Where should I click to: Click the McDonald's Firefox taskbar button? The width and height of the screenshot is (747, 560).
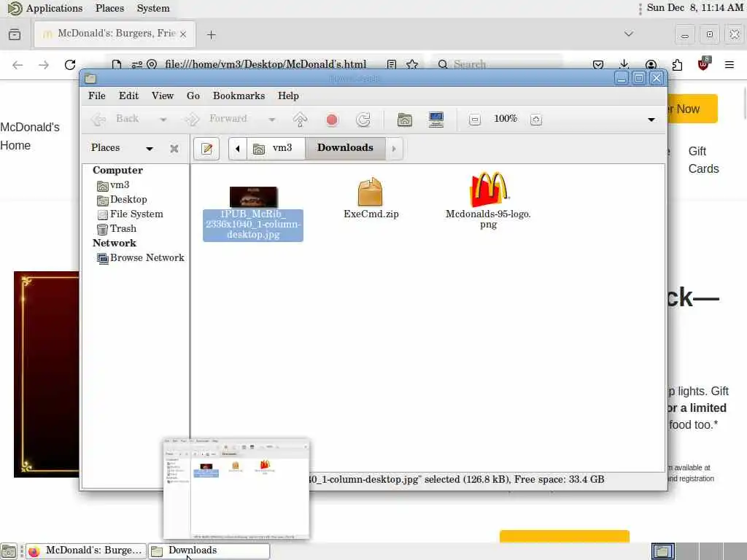[85, 551]
